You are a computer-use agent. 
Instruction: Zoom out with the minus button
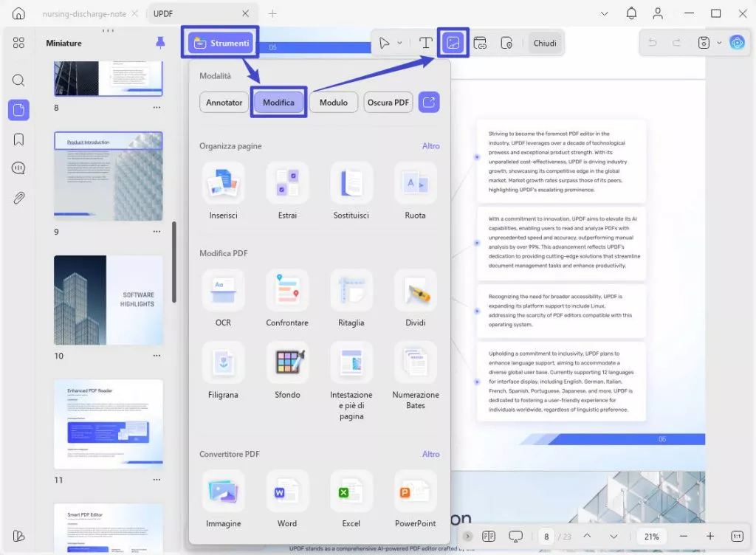(683, 537)
